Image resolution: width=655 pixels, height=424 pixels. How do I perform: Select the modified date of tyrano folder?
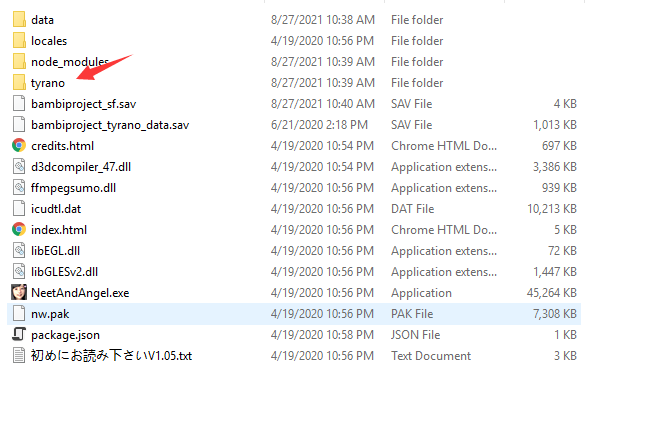click(x=322, y=83)
